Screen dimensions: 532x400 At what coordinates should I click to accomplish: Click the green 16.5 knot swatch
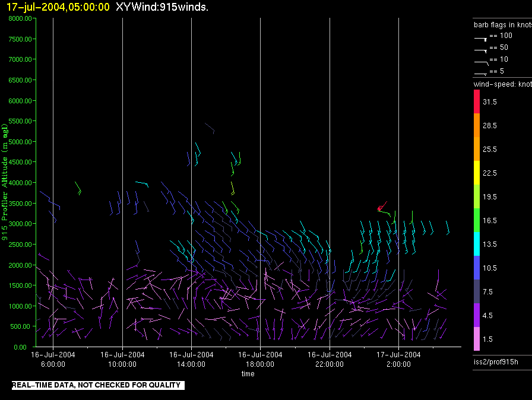coord(477,220)
